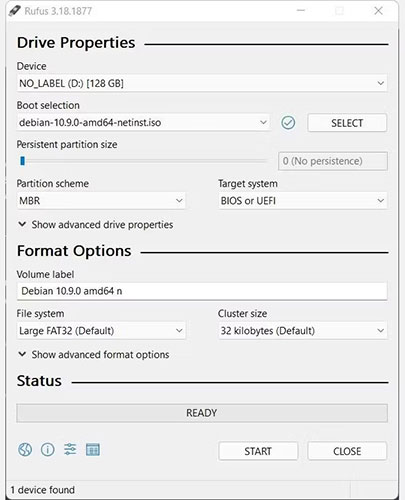Screen dimensions: 405x500
Task: Open the language globe icon
Action: tap(25, 450)
